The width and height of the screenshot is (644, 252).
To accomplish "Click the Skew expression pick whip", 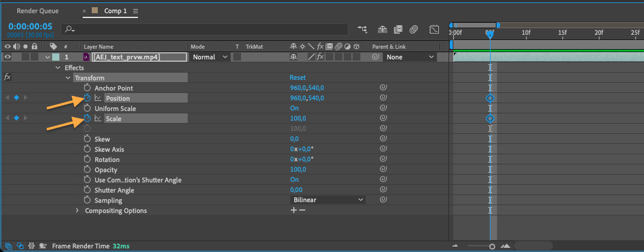I will 383,139.
